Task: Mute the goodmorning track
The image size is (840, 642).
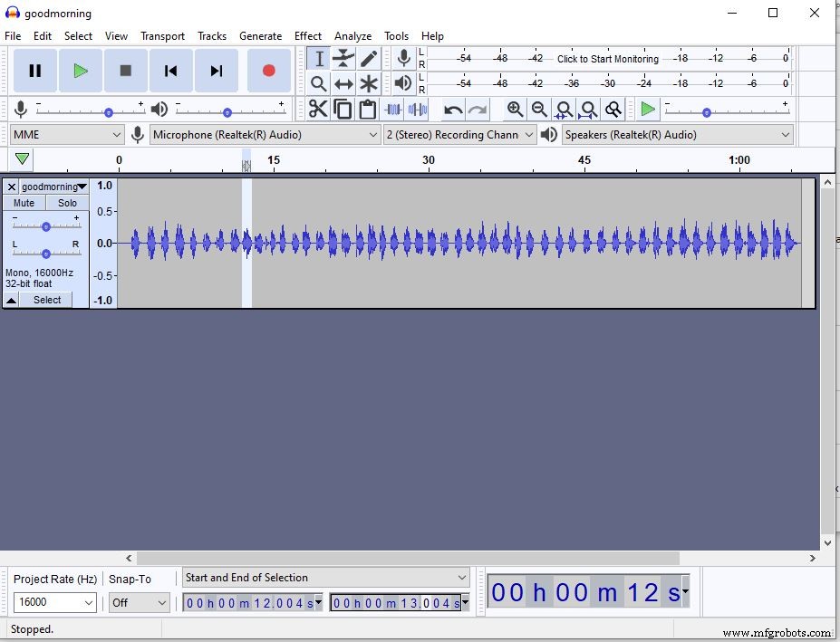Action: [24, 203]
